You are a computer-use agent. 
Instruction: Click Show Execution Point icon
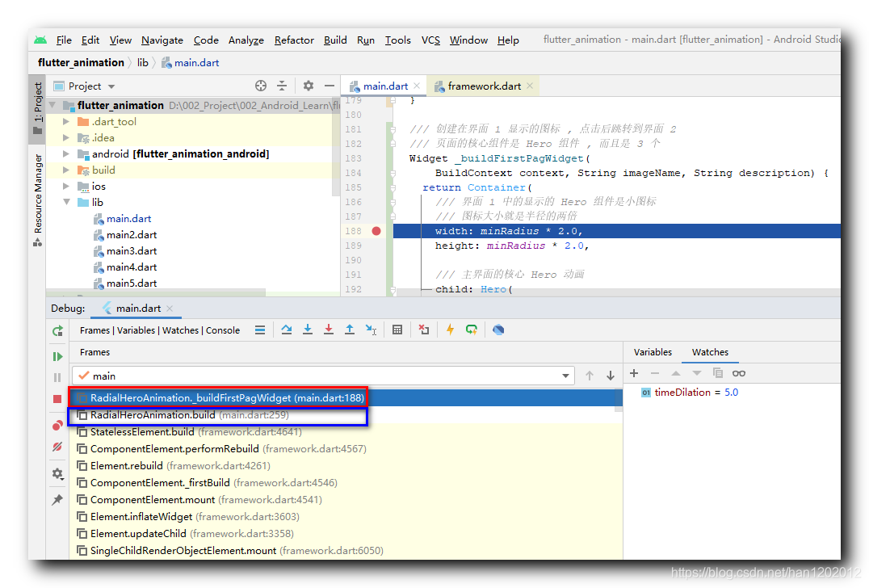pos(260,330)
